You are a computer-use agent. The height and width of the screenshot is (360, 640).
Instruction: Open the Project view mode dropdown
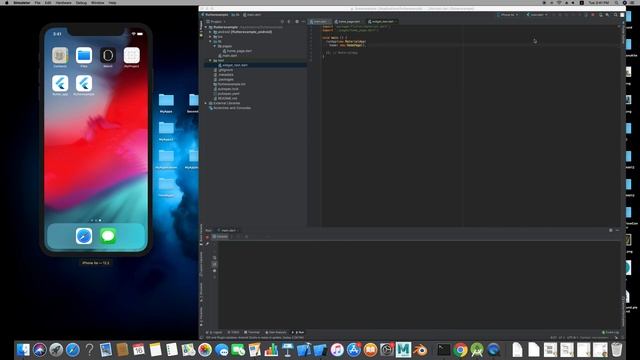point(216,21)
